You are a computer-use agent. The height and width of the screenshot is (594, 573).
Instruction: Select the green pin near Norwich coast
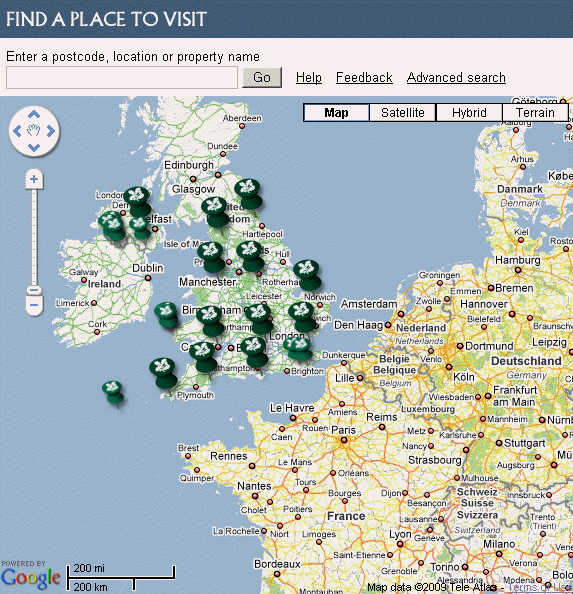308,275
